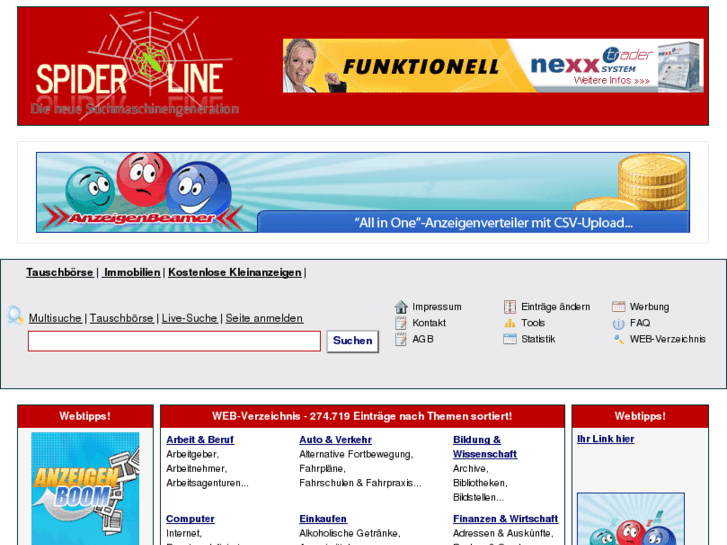The image size is (727, 545).
Task: Click the Bibliotheken subcategory text
Action: click(x=479, y=483)
